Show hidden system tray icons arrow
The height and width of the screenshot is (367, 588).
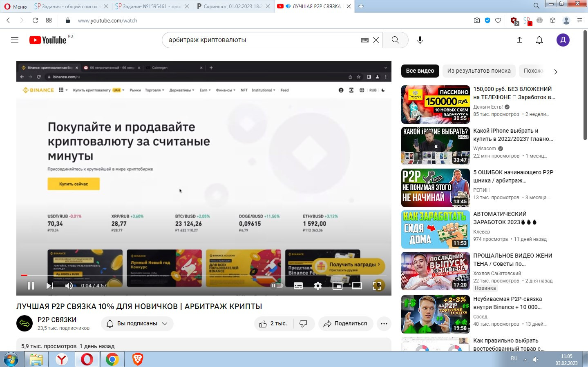pos(525,360)
